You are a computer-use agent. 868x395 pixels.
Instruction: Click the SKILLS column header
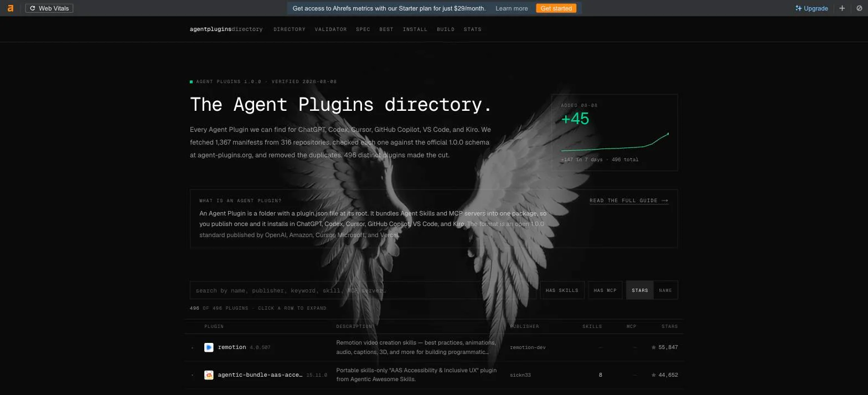(592, 326)
